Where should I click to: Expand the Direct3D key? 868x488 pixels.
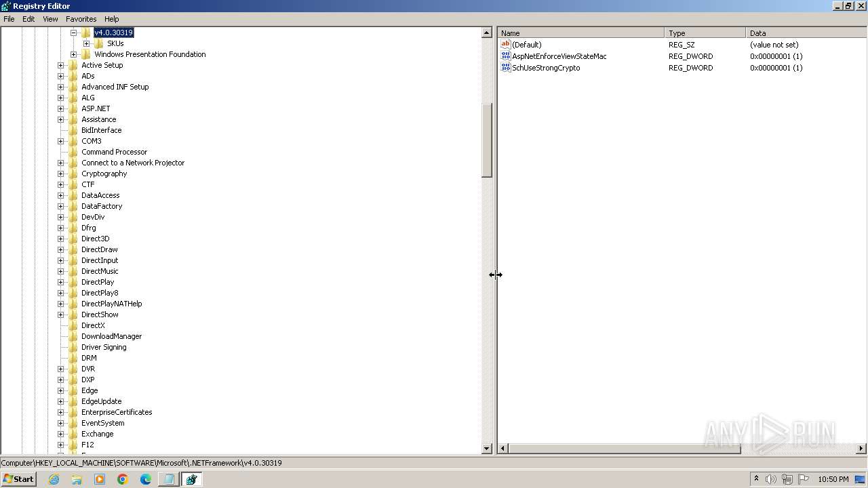[60, 239]
